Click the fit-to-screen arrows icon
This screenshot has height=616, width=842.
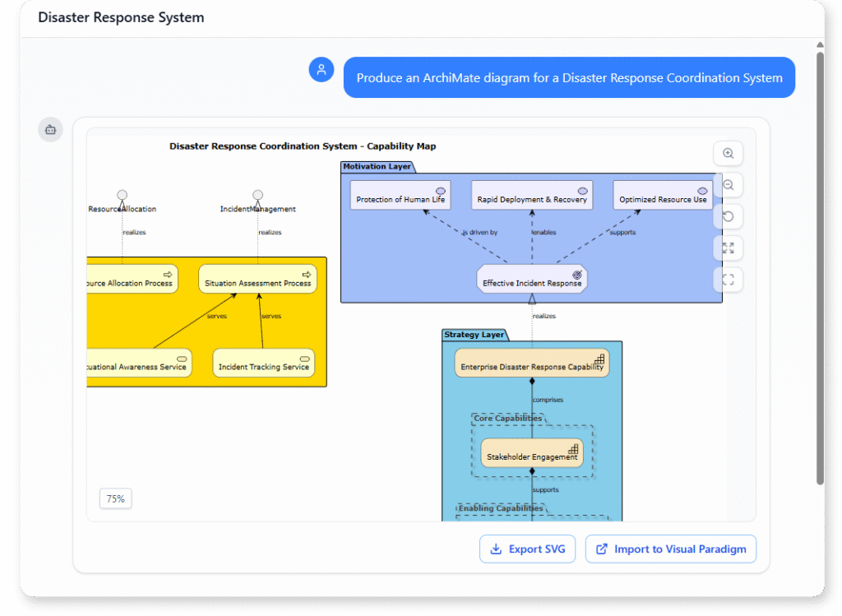(729, 248)
